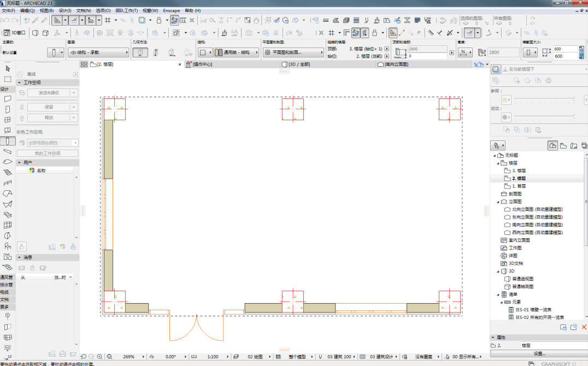Select the Marquee tool in the toolbox
The width and height of the screenshot is (588, 366).
coord(8,79)
